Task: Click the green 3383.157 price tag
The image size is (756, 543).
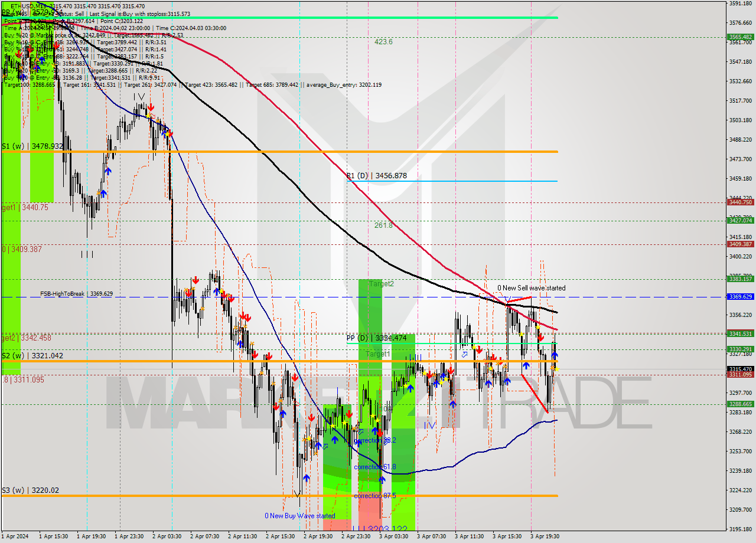Action: click(740, 279)
